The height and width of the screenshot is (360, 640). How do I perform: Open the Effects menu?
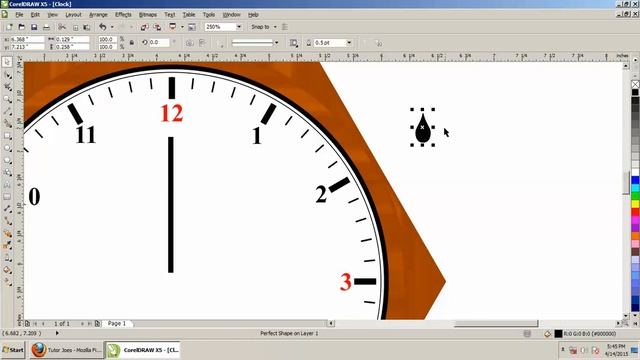pyautogui.click(x=123, y=15)
